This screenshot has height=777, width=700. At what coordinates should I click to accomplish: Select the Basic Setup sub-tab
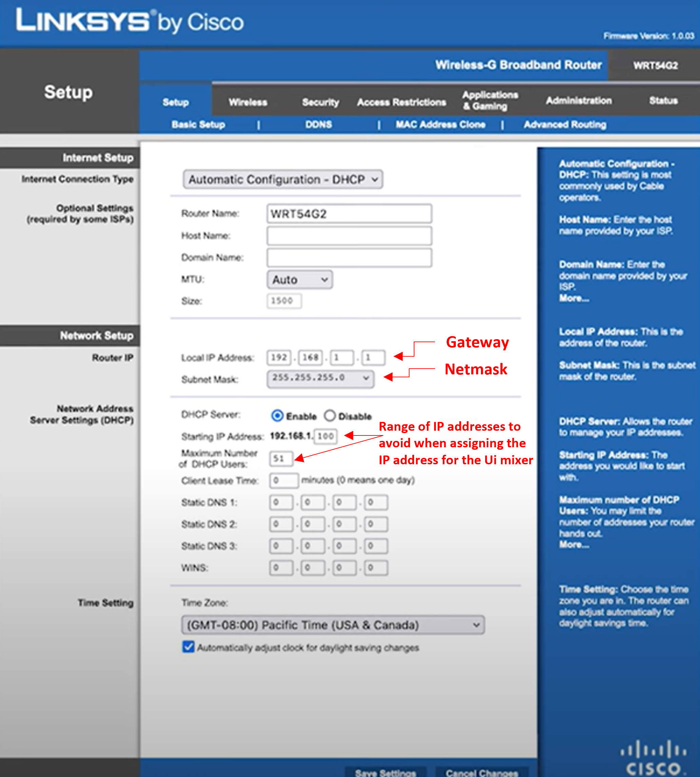click(198, 124)
